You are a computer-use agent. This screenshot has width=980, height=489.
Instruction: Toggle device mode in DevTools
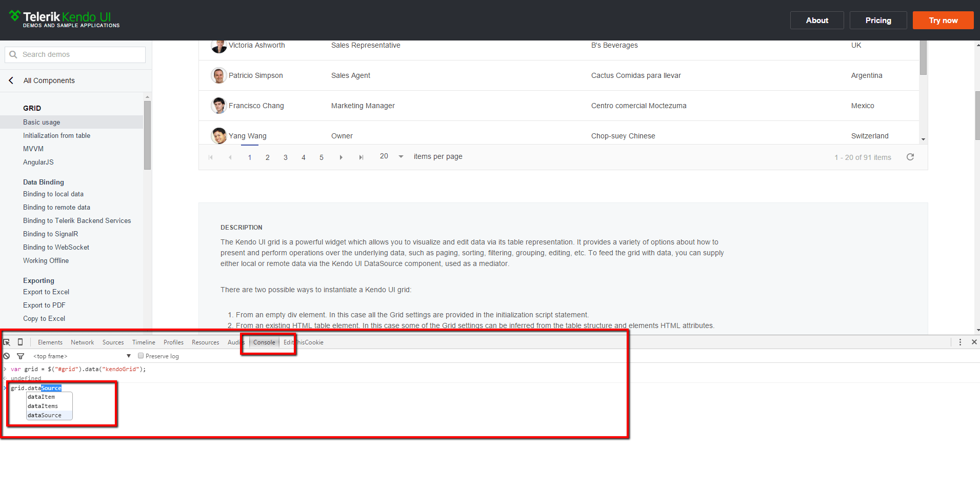[20, 342]
